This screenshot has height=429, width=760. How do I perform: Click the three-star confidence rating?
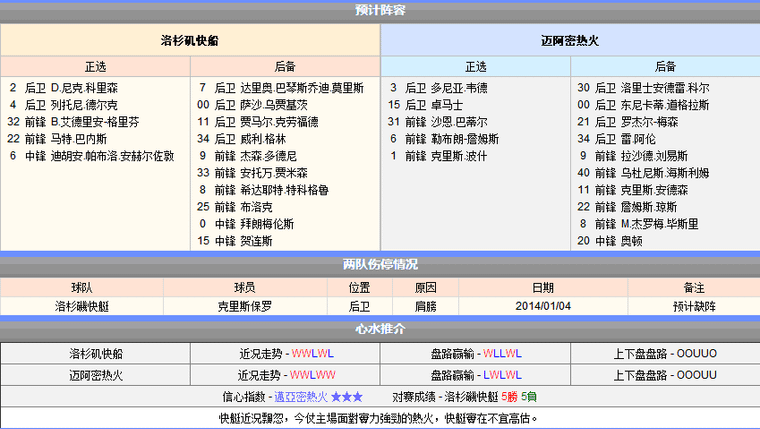click(x=347, y=397)
